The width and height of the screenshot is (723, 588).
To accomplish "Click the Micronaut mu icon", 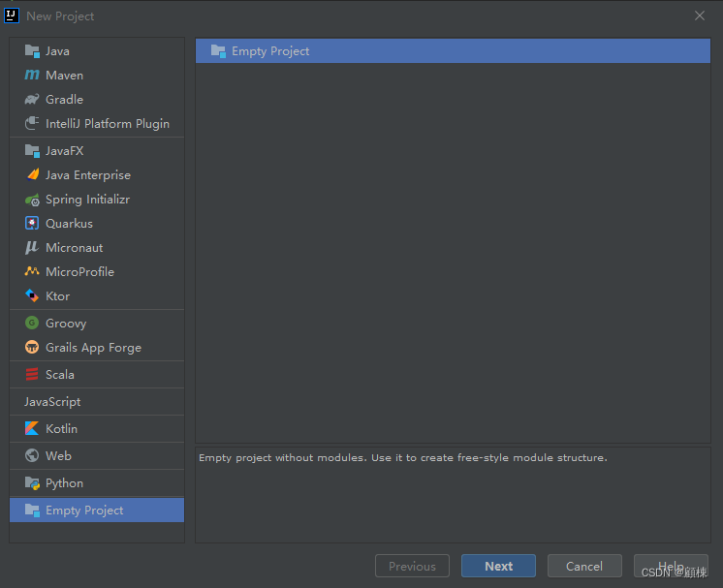I will (32, 248).
